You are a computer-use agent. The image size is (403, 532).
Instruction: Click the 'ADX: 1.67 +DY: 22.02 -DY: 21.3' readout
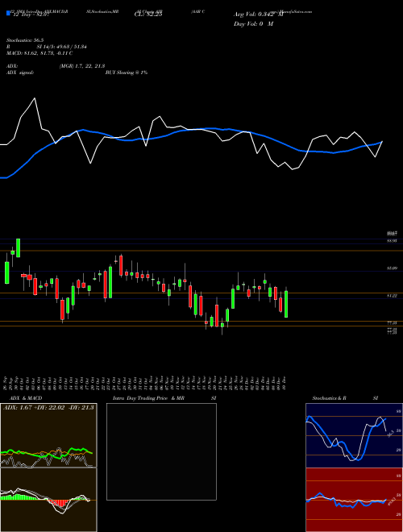coord(48,408)
